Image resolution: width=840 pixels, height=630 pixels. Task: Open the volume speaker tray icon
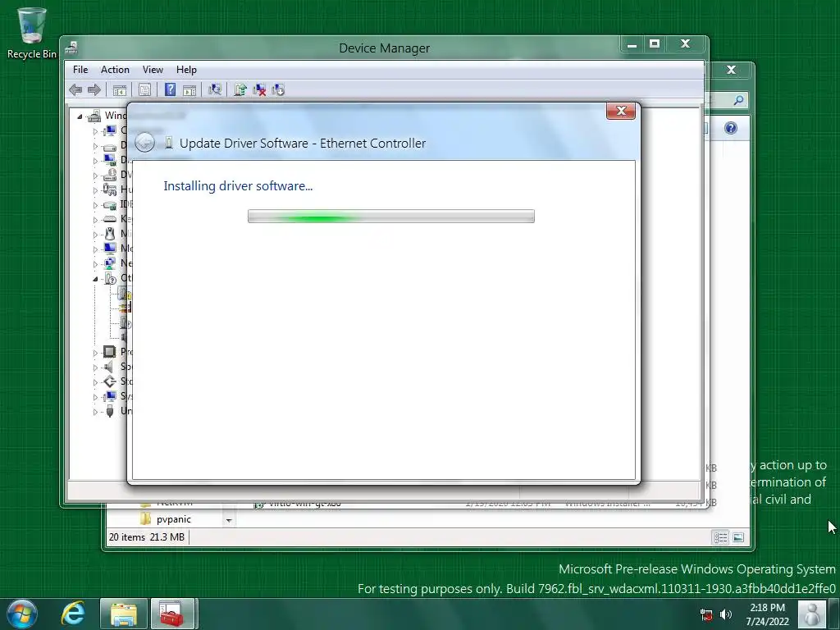coord(726,614)
